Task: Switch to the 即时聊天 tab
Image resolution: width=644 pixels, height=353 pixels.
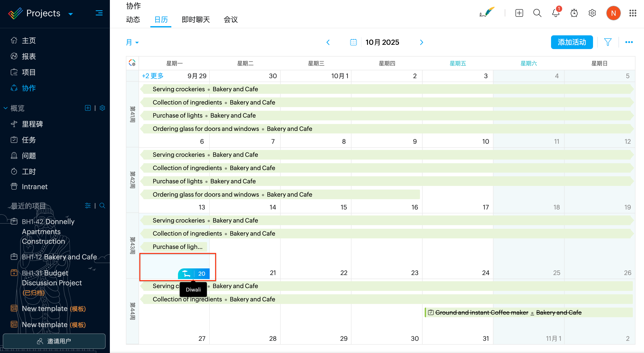Action: click(x=196, y=19)
